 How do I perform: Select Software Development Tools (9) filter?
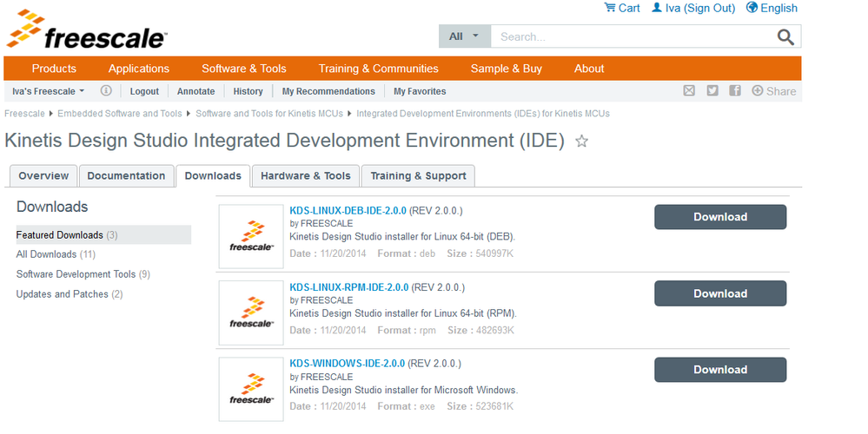click(x=83, y=274)
